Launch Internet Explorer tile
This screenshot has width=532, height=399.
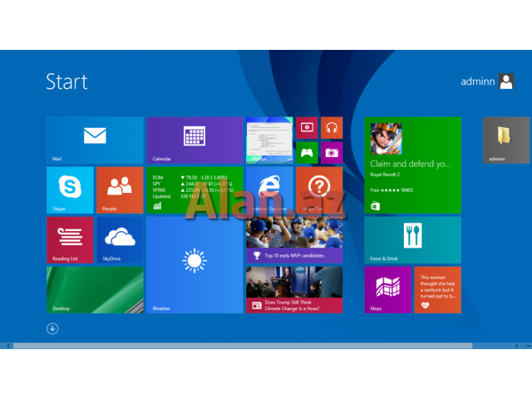269,190
